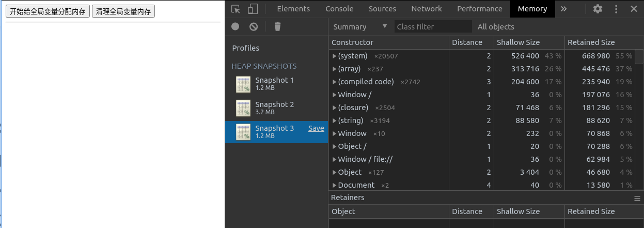
Task: Click the clear all profiles icon
Action: tap(253, 27)
